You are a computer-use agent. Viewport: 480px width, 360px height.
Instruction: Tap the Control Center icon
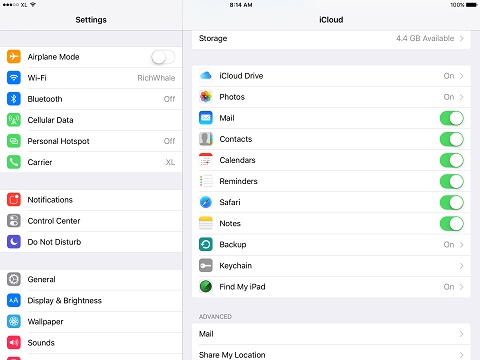click(x=14, y=221)
